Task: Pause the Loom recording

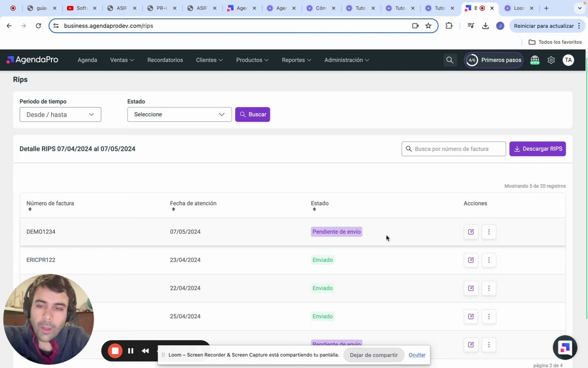Action: coord(130,351)
